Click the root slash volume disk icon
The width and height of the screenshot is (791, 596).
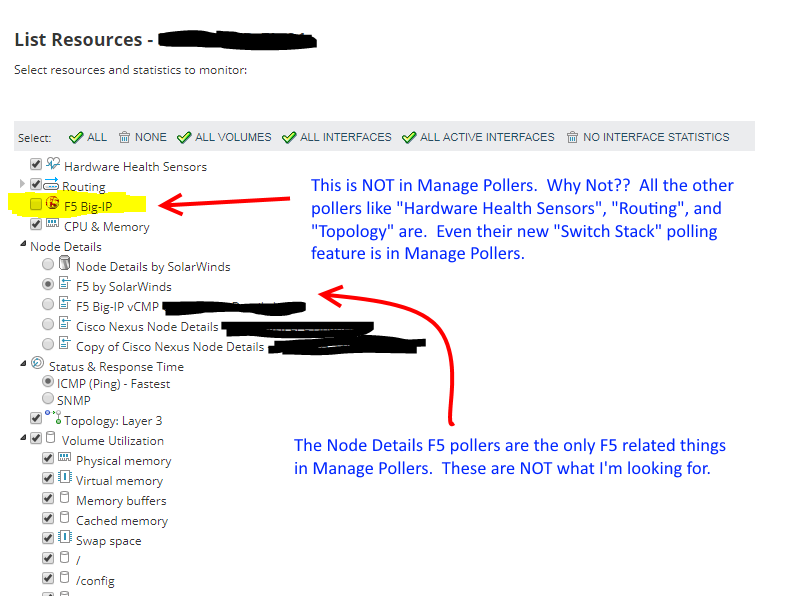pyautogui.click(x=65, y=557)
